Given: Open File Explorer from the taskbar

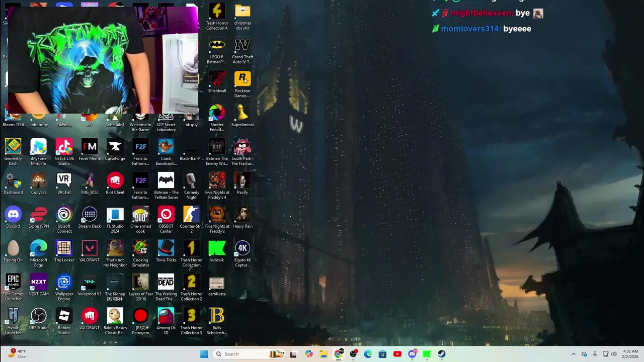Looking at the screenshot, I should (324, 354).
